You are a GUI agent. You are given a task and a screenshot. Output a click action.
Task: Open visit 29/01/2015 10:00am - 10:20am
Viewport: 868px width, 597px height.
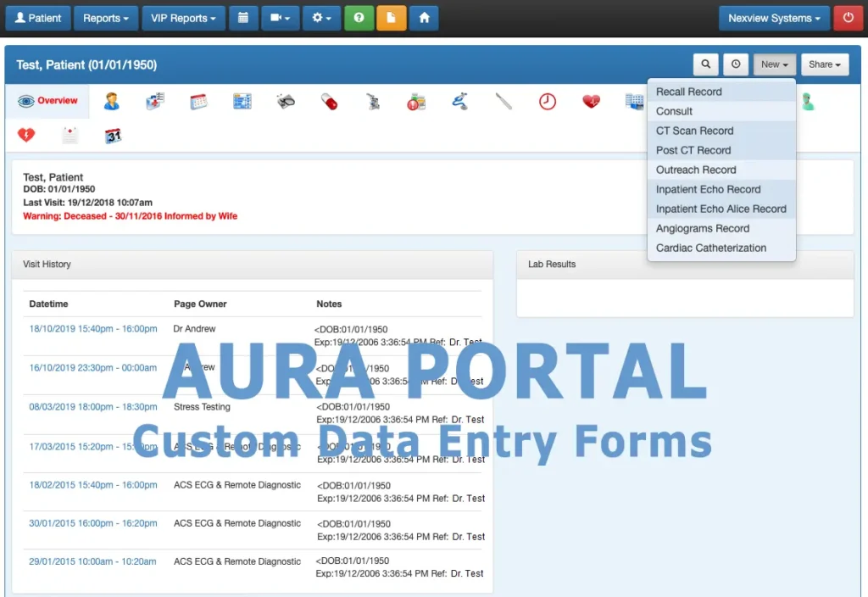click(92, 561)
